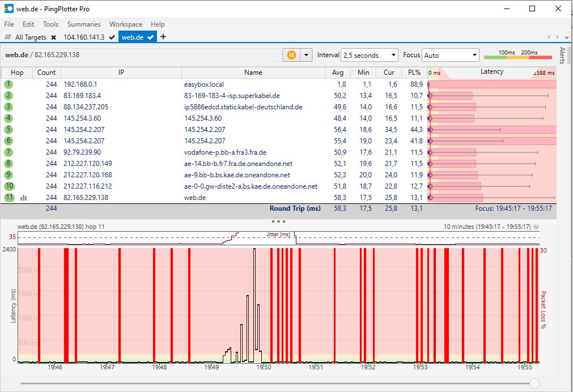Click the Round Trip (ms) summary row label
This screenshot has width=573, height=392.
(295, 208)
